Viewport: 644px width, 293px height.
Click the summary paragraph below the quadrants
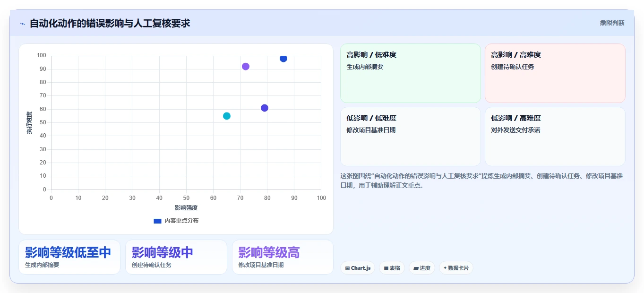pyautogui.click(x=482, y=181)
